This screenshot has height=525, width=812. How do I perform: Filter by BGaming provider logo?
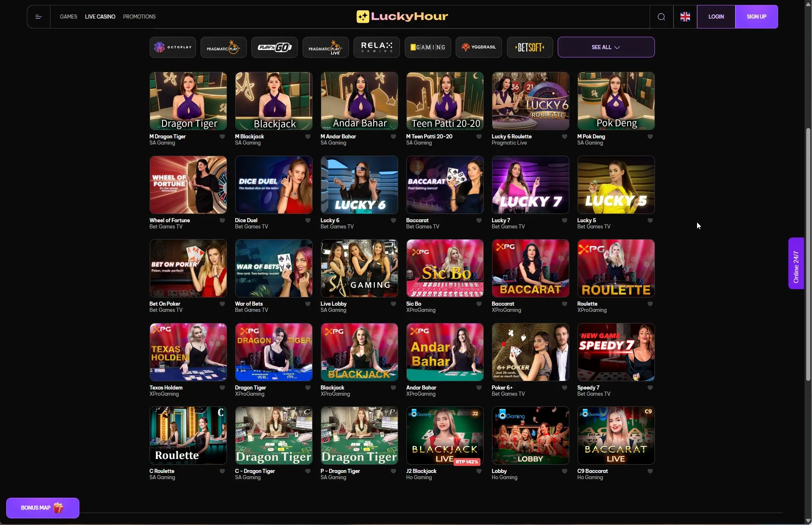tap(428, 47)
